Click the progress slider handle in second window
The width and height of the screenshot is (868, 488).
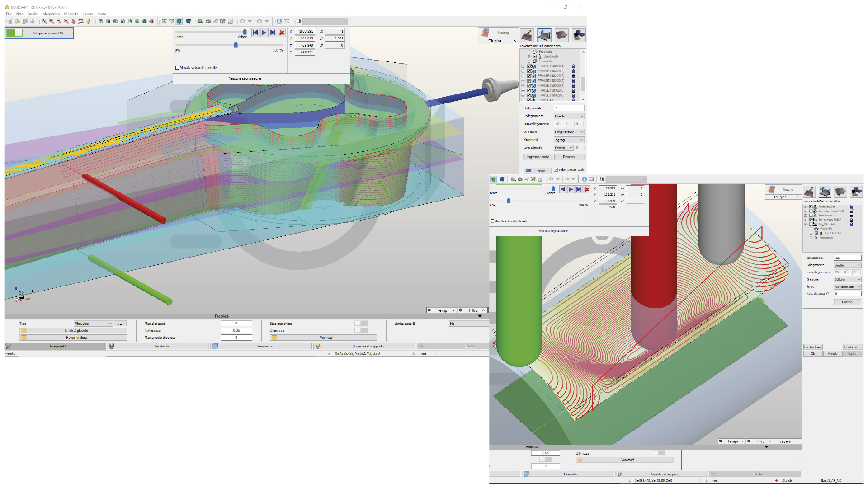tap(509, 201)
